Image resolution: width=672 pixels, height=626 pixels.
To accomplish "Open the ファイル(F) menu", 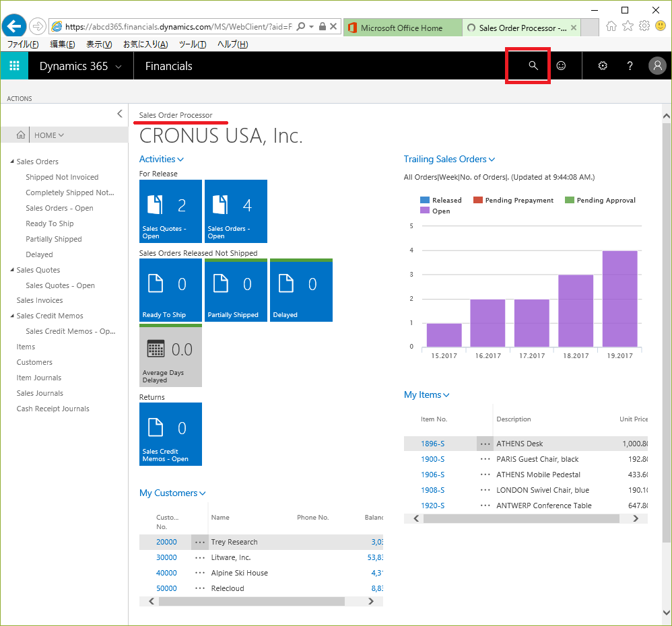I will pyautogui.click(x=23, y=44).
